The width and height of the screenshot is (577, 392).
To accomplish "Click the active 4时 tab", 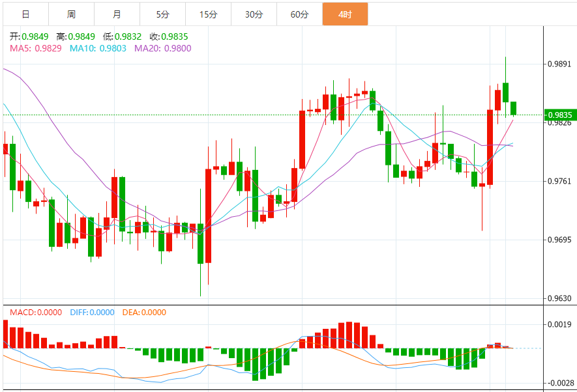I will coord(345,14).
